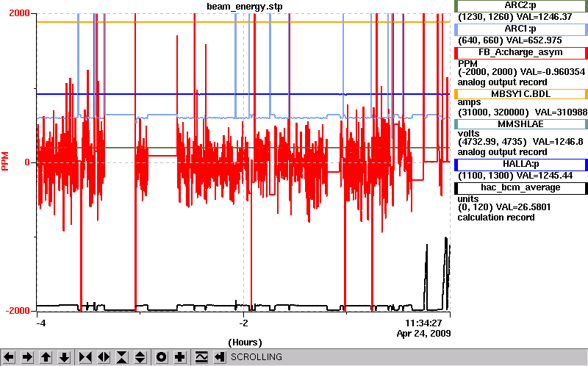Click the 'amps' units label
This screenshot has width=588, height=366.
coord(469,102)
